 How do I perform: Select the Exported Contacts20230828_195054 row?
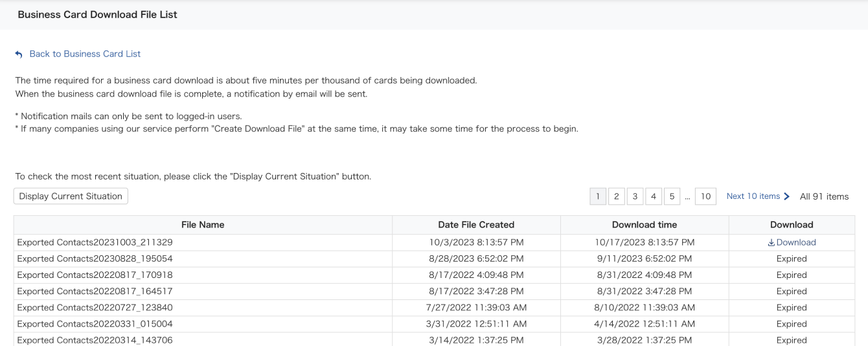tap(434, 259)
